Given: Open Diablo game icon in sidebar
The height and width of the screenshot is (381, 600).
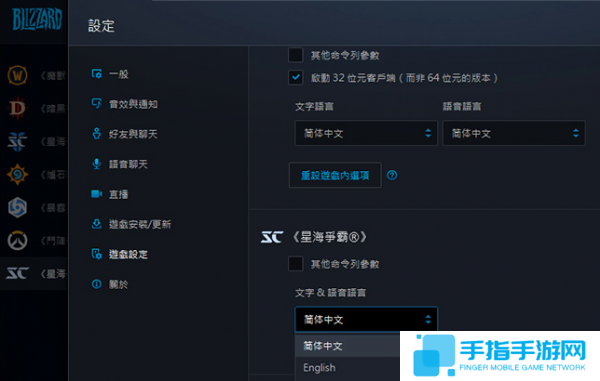Looking at the screenshot, I should tap(17, 108).
